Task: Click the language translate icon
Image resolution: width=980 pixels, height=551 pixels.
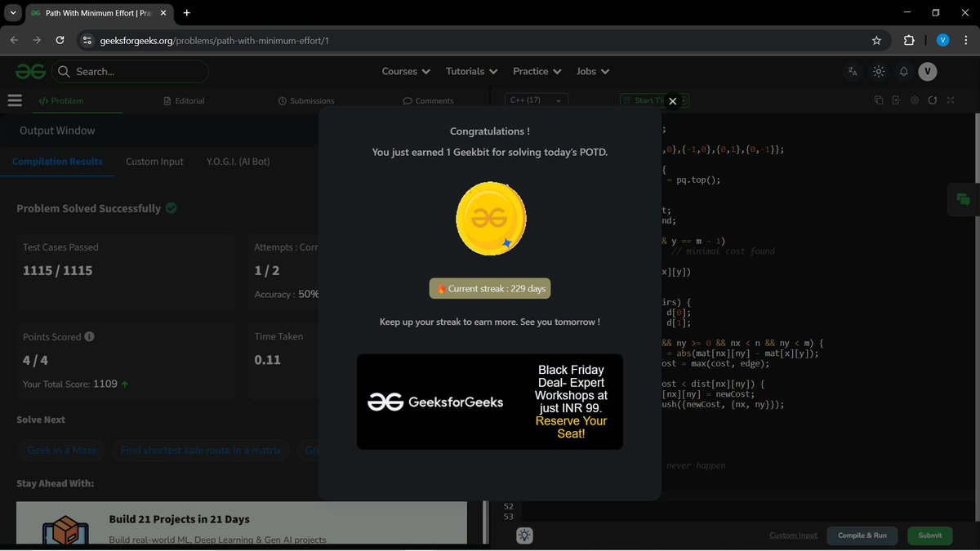Action: (x=853, y=71)
